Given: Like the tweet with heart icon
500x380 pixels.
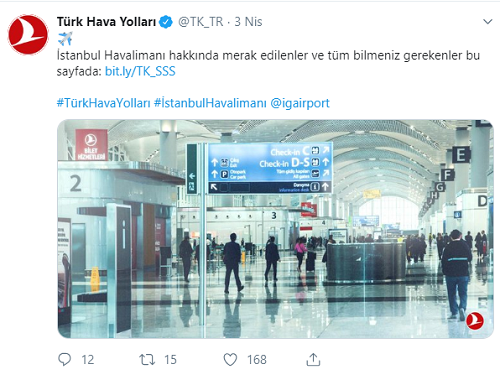Looking at the screenshot, I should click(x=230, y=360).
